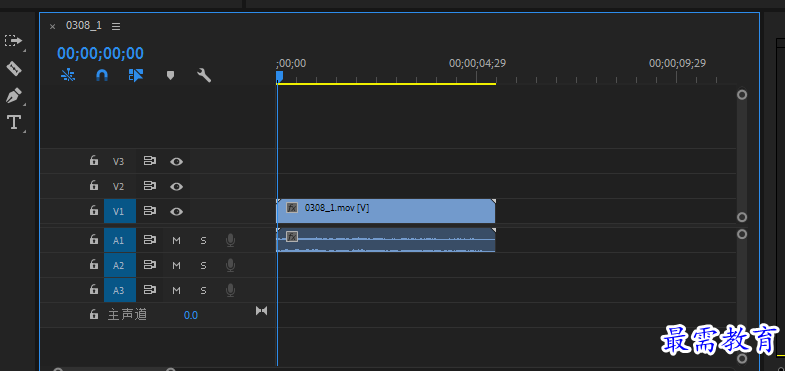Click the top handle of the video vertical scrollbar
785x371 pixels.
(742, 95)
